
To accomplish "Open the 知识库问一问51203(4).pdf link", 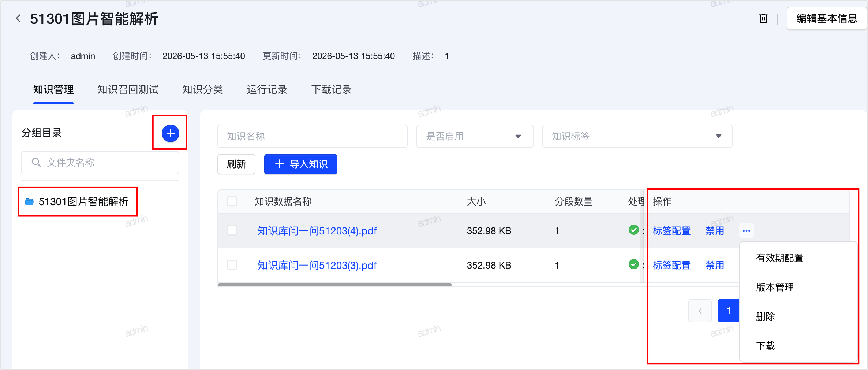I will click(x=317, y=231).
